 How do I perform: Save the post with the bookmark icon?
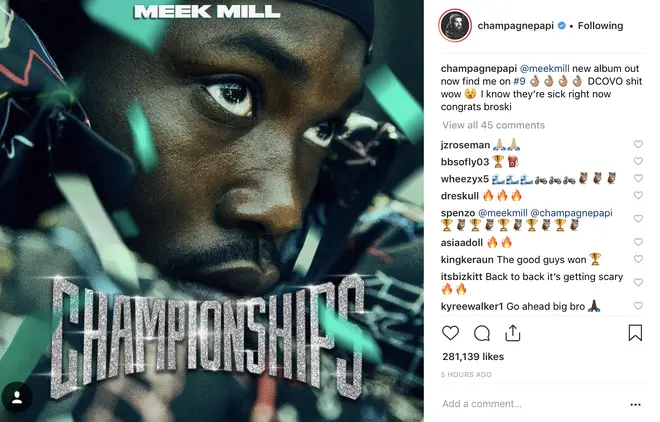635,332
